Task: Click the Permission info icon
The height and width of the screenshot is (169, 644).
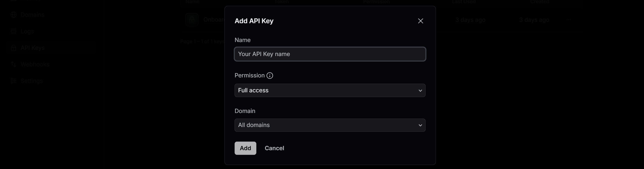Action: (270, 75)
